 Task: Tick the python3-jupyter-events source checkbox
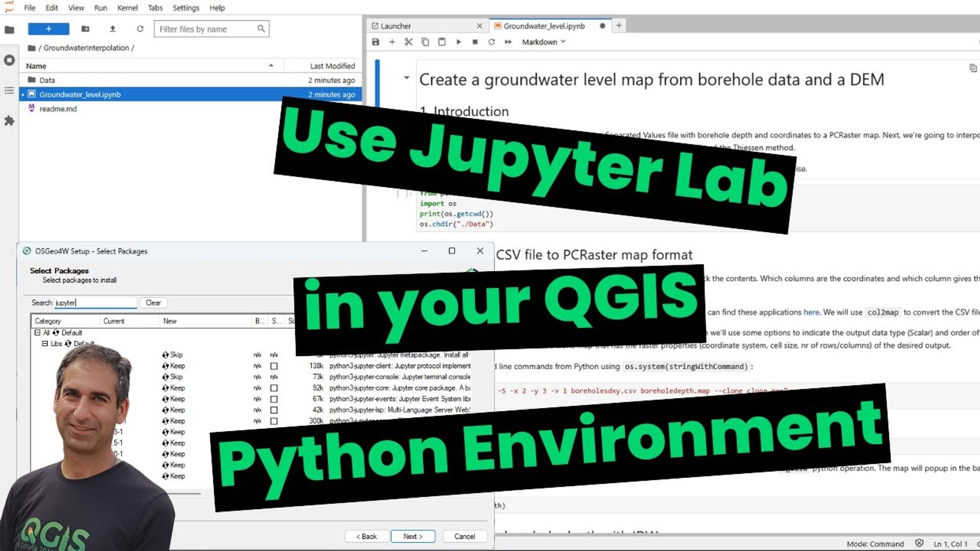tap(274, 399)
